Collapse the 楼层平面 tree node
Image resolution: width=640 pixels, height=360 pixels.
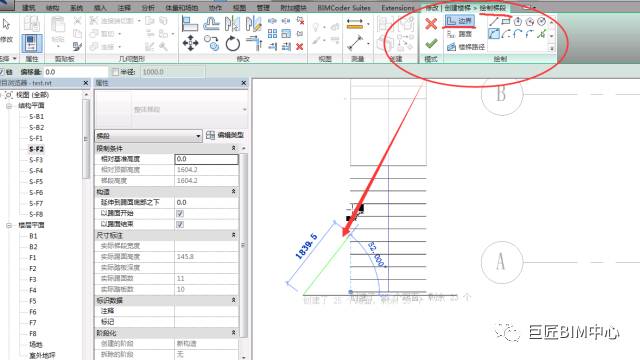(x=9, y=225)
